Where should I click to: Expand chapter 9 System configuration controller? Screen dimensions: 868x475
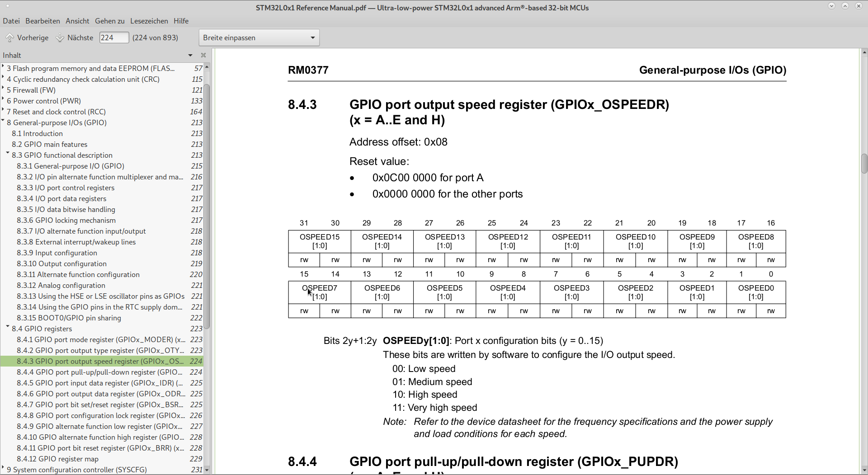tap(3, 467)
